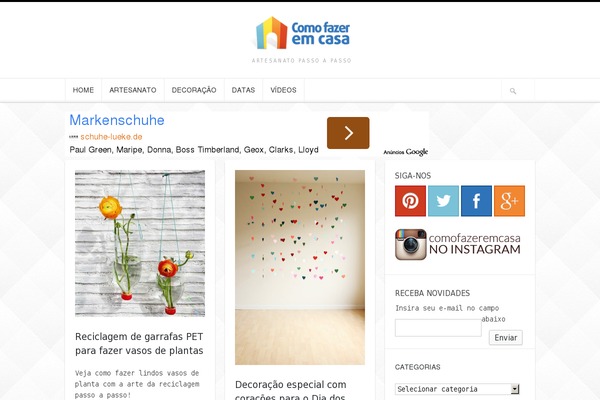This screenshot has height=400, width=600.
Task: Click the brown arrow ad button
Action: click(x=348, y=133)
